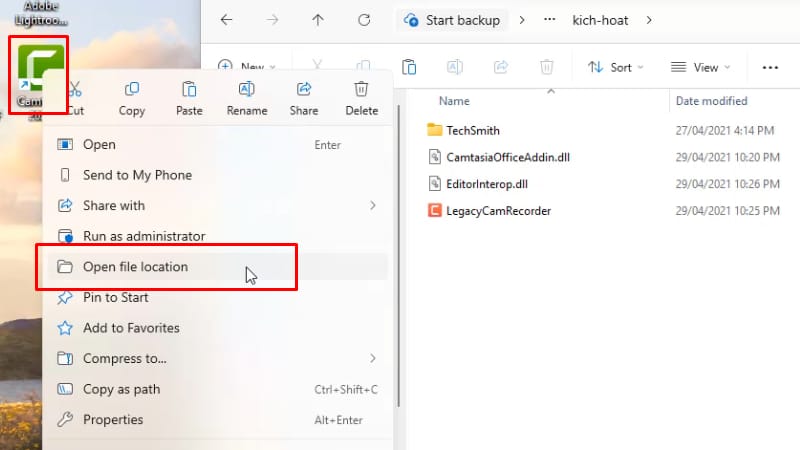
Task: Open the Explorer toolbar see-more ellipsis
Action: click(770, 67)
